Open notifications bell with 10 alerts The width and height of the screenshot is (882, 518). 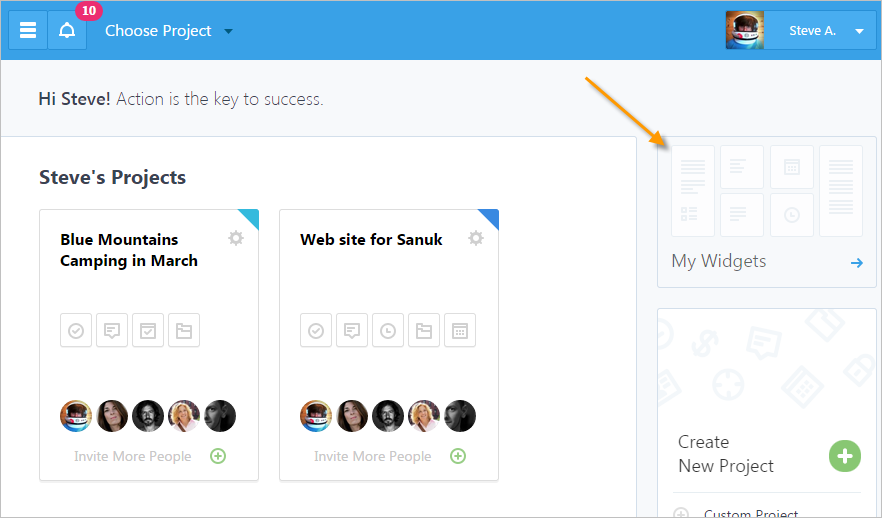pyautogui.click(x=67, y=30)
